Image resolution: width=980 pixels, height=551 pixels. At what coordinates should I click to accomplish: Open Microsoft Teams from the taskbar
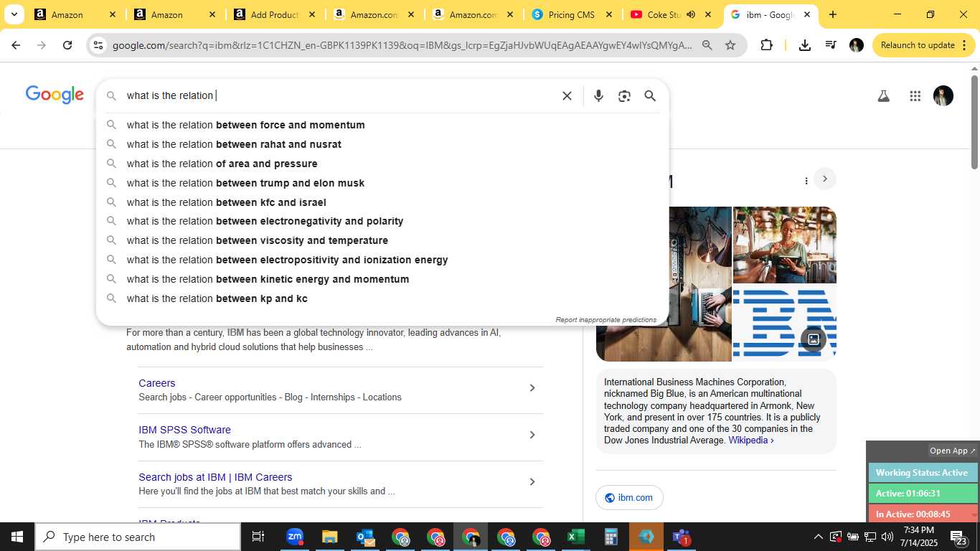click(x=681, y=537)
